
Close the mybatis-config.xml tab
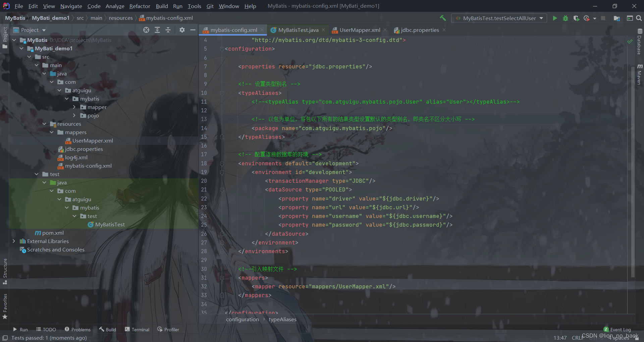(x=262, y=30)
